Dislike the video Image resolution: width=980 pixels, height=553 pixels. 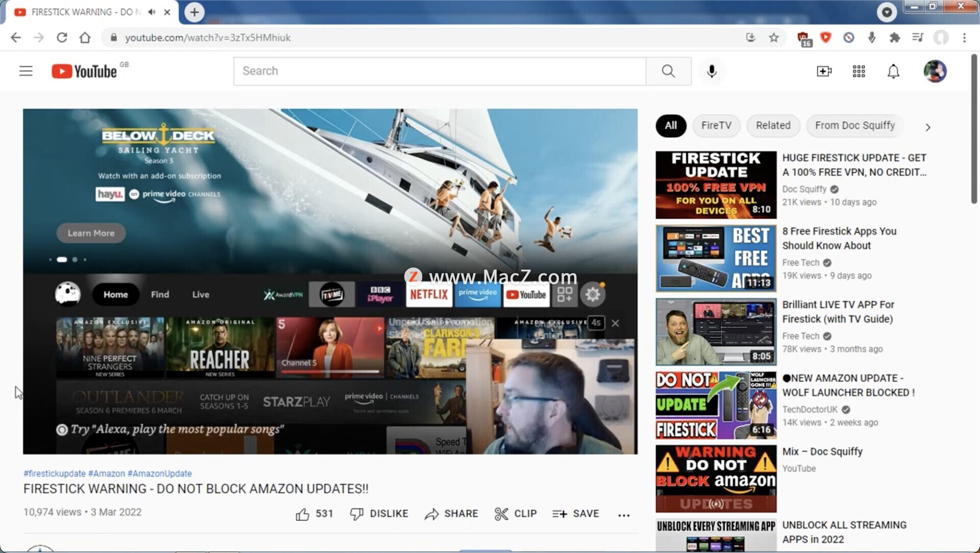pos(379,514)
